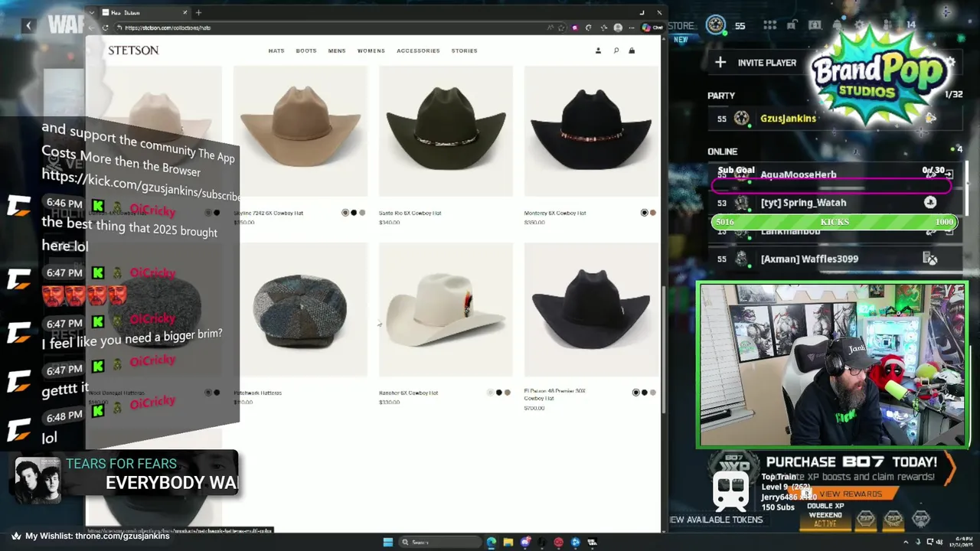This screenshot has height=551, width=980.
Task: Select black swatch for Skyline hat
Action: pos(354,213)
